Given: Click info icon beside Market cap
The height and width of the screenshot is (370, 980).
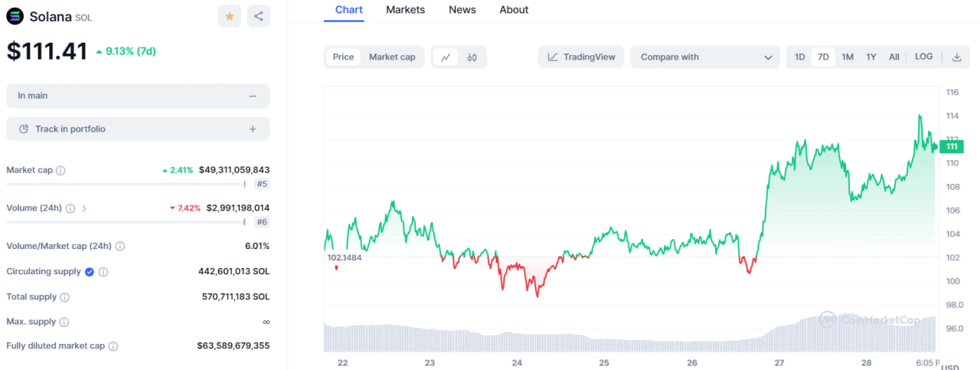Looking at the screenshot, I should pyautogui.click(x=61, y=170).
